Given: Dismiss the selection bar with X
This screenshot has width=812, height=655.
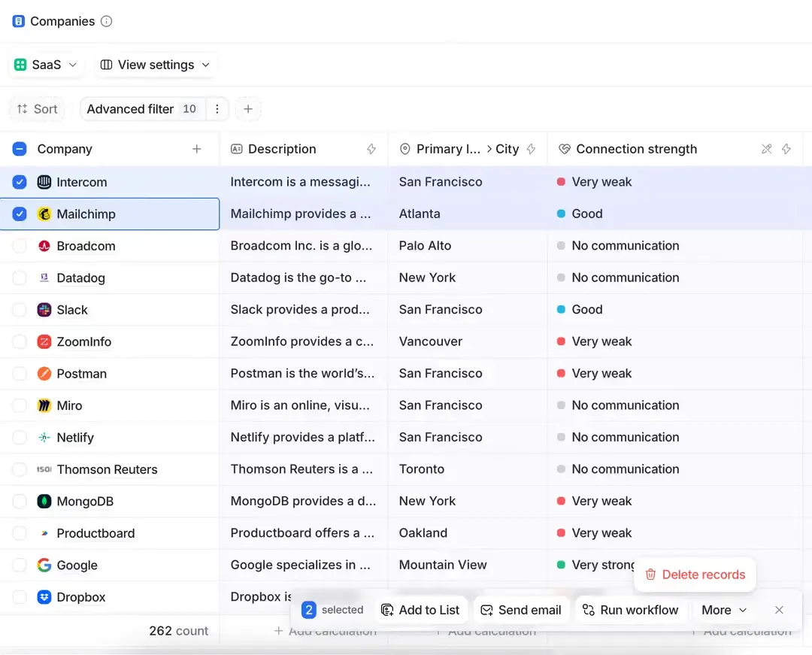Looking at the screenshot, I should [779, 611].
